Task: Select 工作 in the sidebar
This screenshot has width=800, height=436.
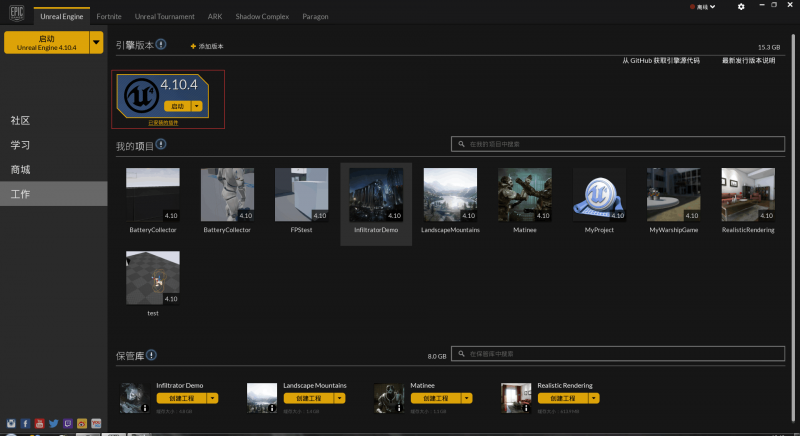Action: [x=54, y=194]
